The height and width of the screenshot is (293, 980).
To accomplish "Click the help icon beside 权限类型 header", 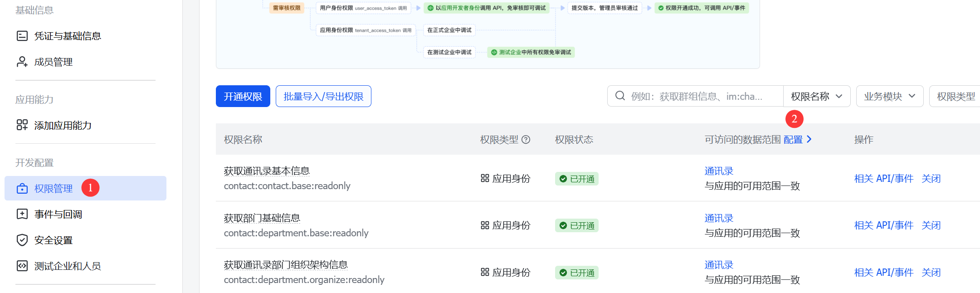I will coord(526,140).
